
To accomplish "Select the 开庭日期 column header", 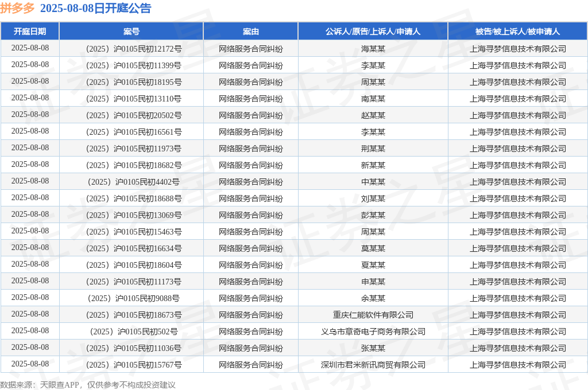I will (x=30, y=32).
